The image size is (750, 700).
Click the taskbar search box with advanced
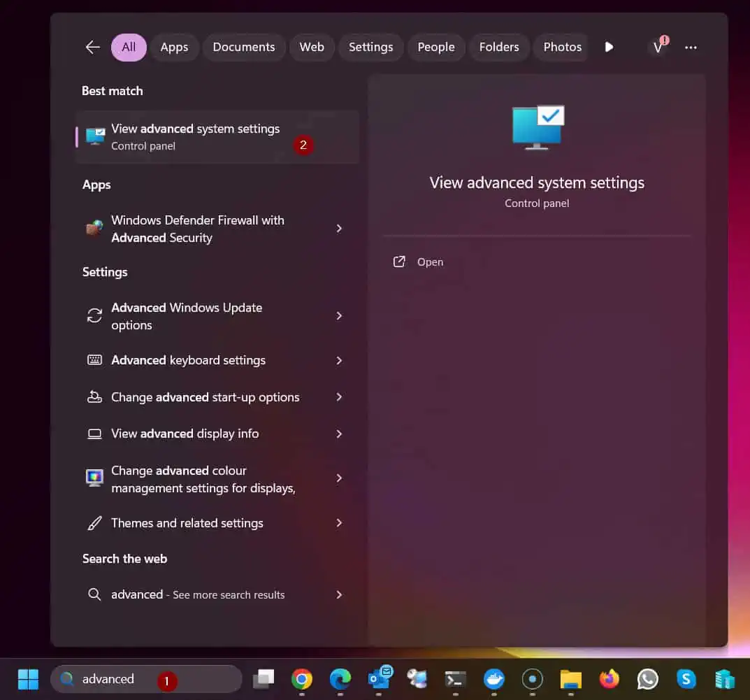coord(146,679)
